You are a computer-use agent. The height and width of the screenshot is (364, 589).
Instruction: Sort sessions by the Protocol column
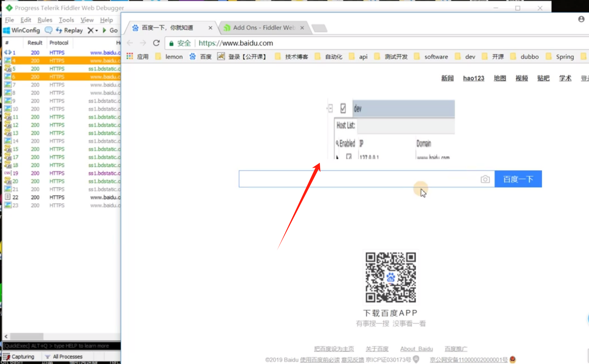click(x=59, y=43)
